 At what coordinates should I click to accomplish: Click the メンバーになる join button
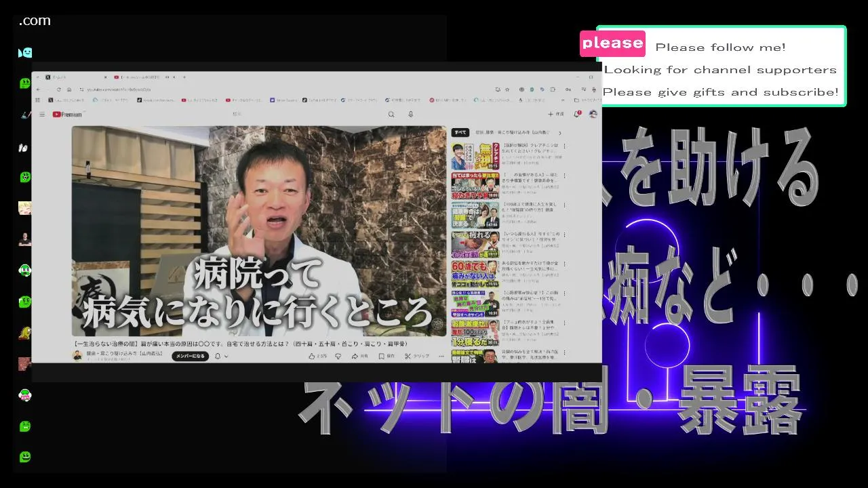click(190, 356)
